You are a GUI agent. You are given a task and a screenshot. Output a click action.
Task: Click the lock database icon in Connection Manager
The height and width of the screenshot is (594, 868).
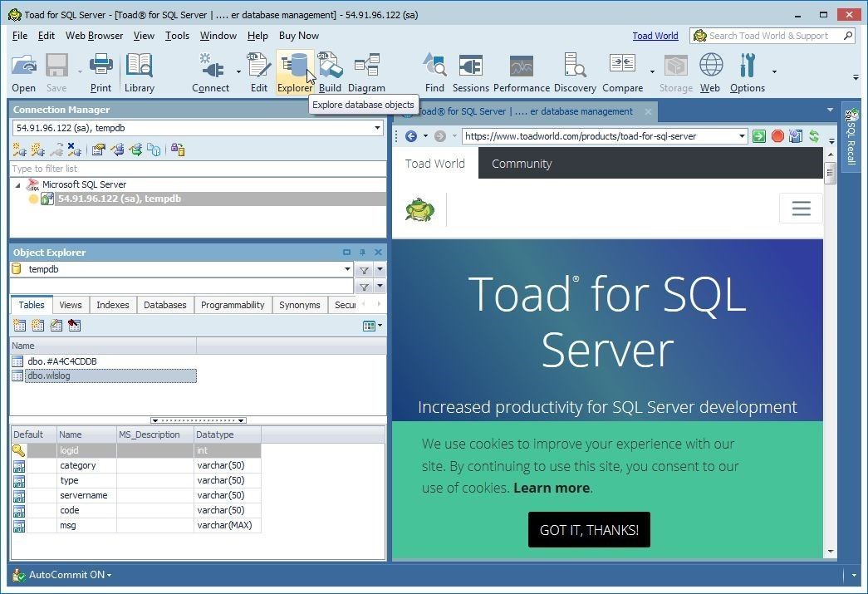pos(178,150)
